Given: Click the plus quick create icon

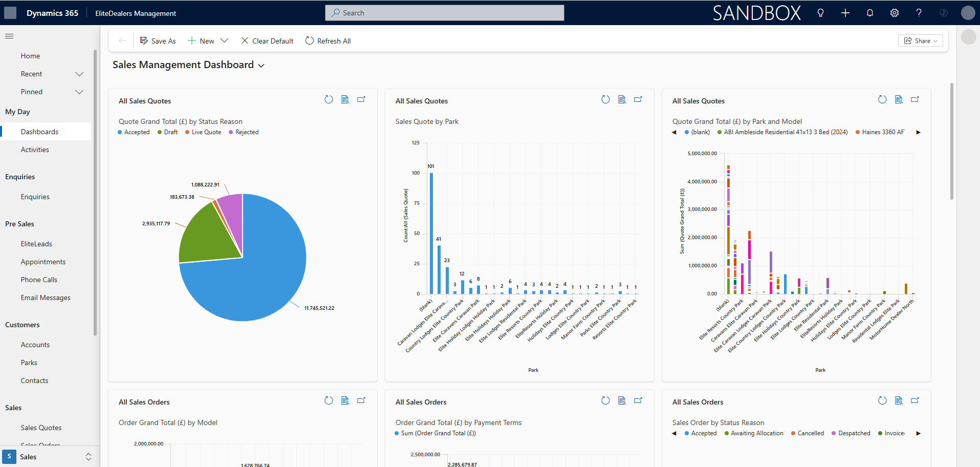Looking at the screenshot, I should [x=845, y=13].
